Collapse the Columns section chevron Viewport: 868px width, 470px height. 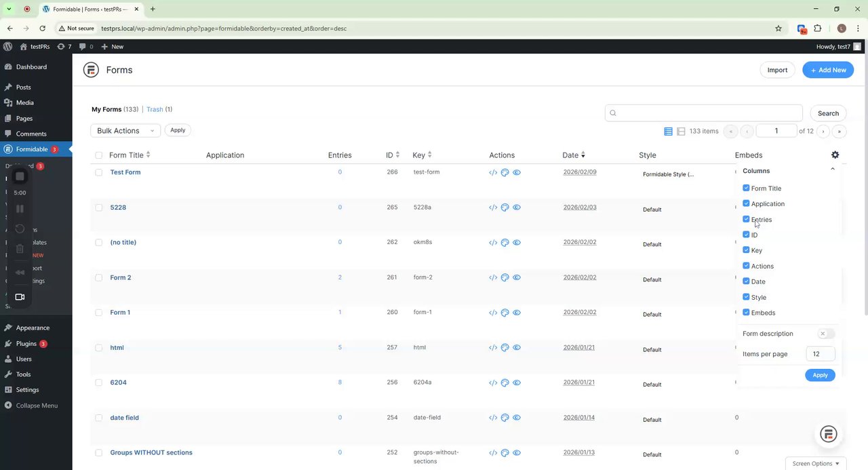pyautogui.click(x=833, y=170)
